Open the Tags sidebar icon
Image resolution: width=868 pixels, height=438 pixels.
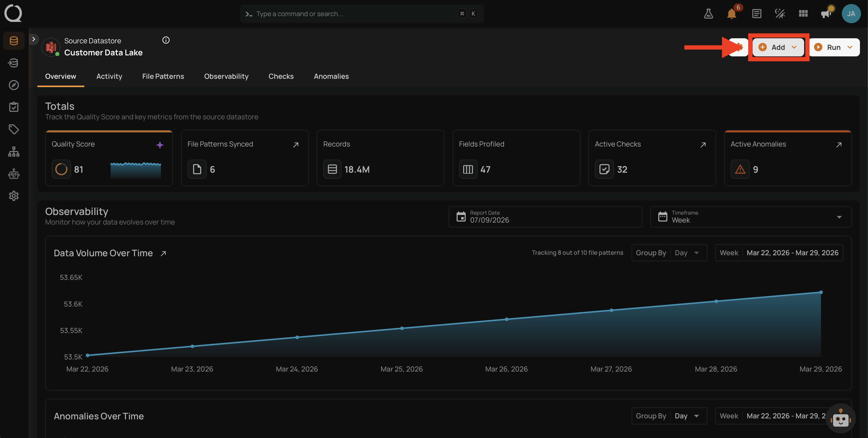pos(14,129)
